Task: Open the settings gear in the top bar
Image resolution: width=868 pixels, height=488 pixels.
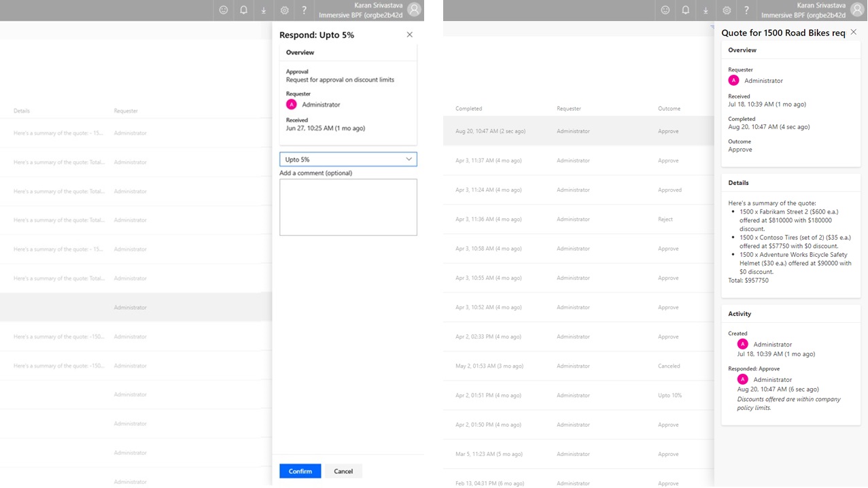Action: click(283, 10)
